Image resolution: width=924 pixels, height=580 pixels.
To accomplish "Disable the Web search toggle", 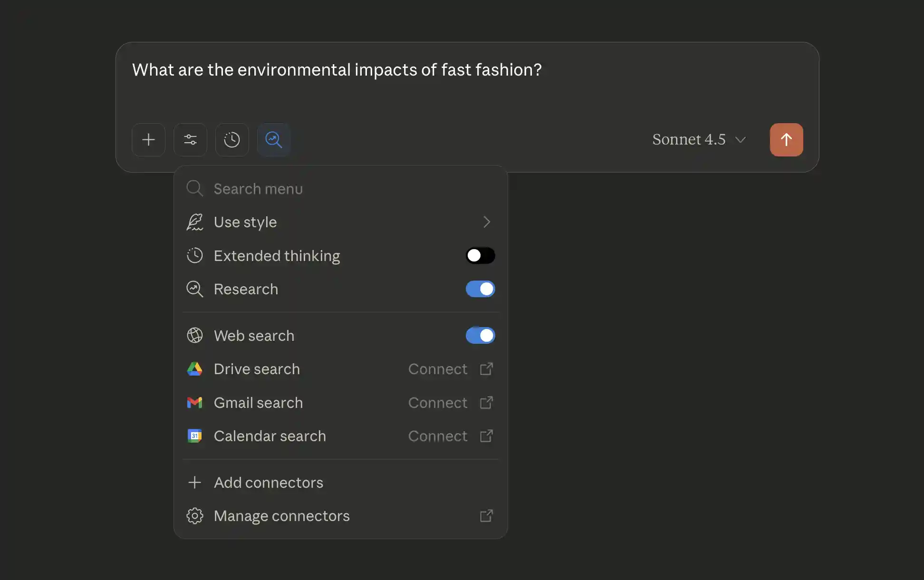I will click(x=480, y=336).
